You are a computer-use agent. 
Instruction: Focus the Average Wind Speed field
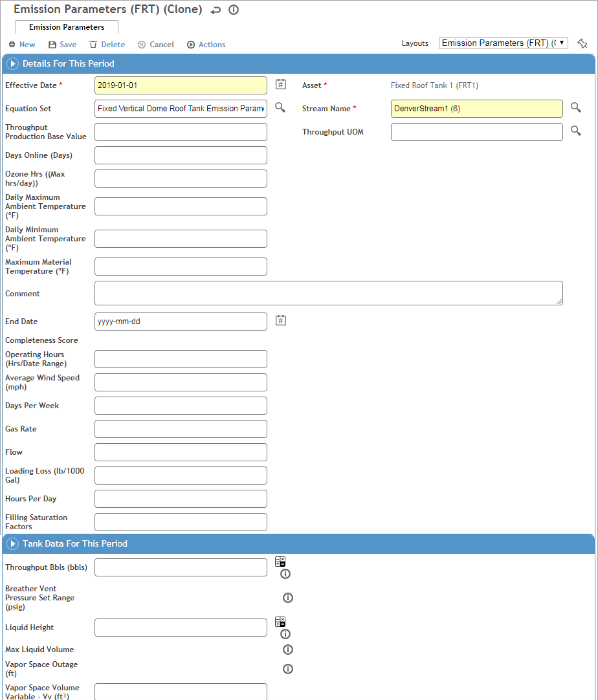point(181,382)
